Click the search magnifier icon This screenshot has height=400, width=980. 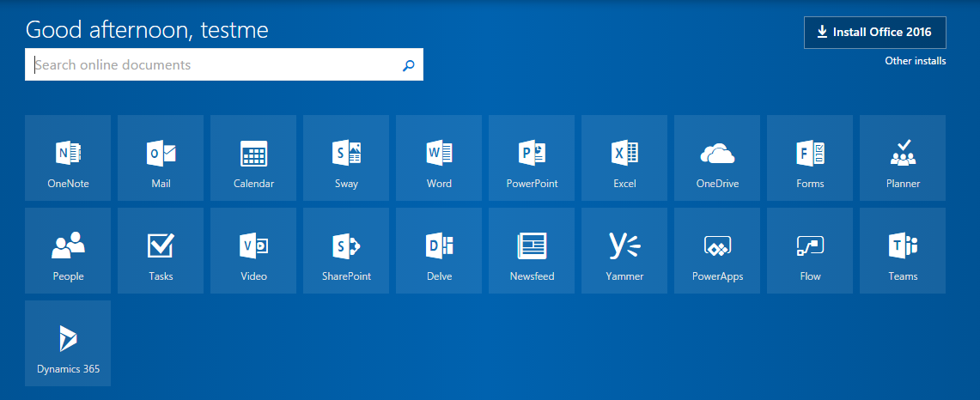pos(408,65)
